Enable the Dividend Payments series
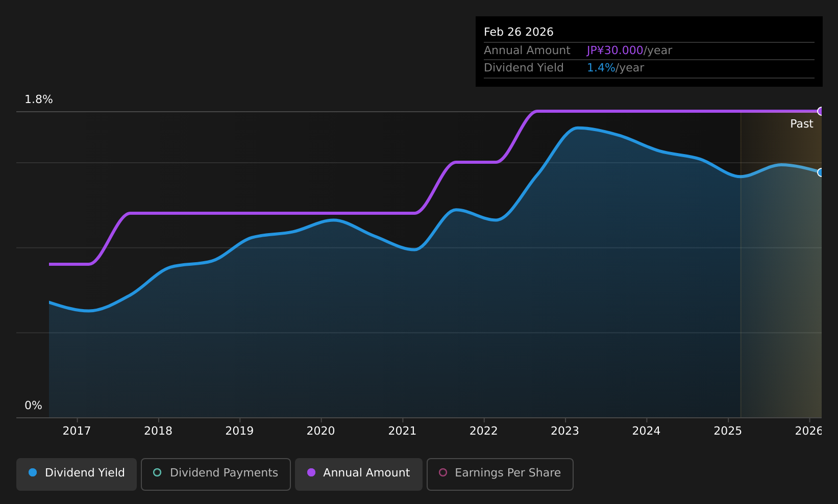The width and height of the screenshot is (838, 504). pos(216,474)
